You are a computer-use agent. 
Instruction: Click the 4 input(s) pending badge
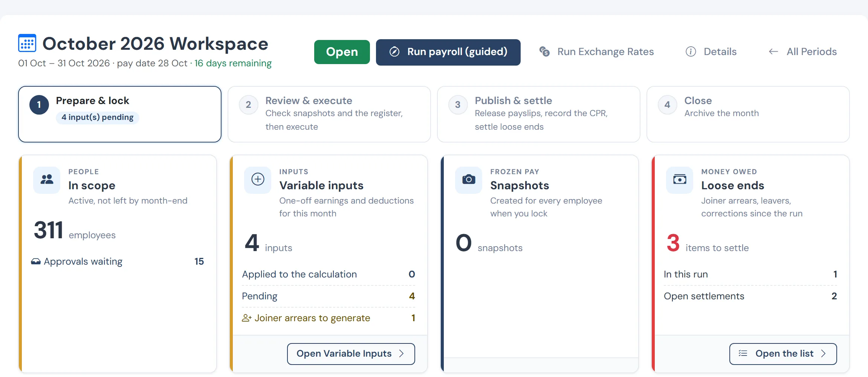pos(98,117)
